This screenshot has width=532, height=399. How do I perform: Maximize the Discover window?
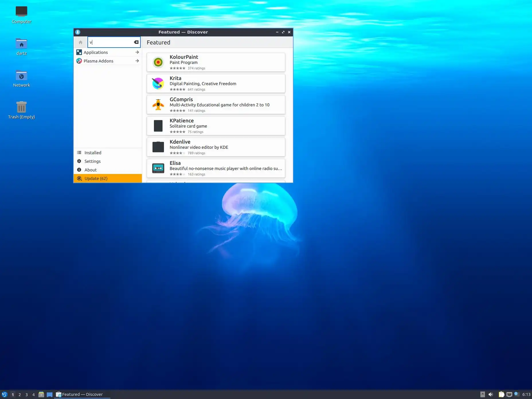283,32
